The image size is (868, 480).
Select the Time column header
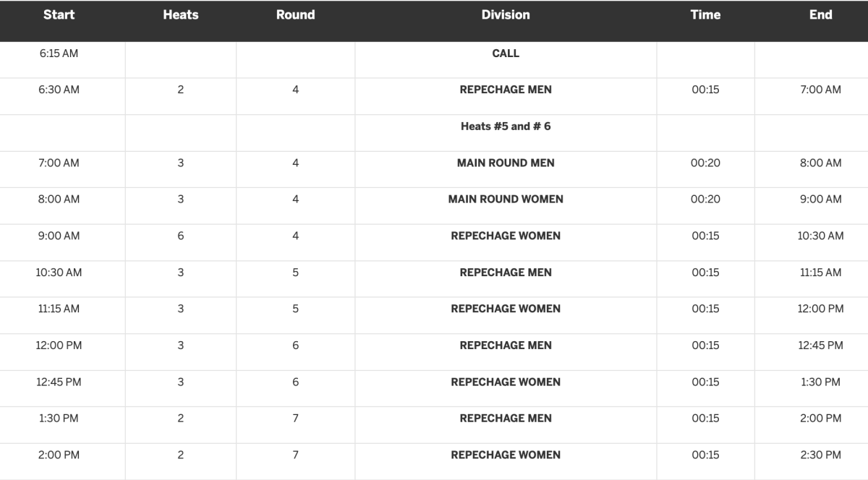[x=705, y=15]
